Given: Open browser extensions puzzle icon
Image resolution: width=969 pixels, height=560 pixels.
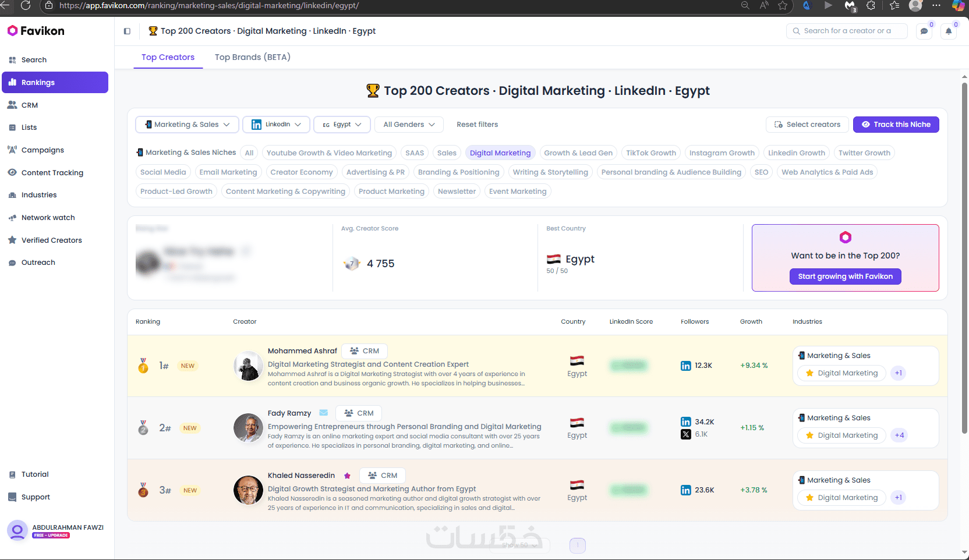Looking at the screenshot, I should coord(871,5).
